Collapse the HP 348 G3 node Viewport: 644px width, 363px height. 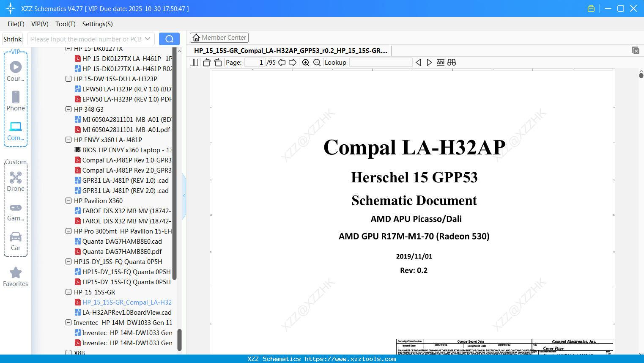click(x=69, y=109)
